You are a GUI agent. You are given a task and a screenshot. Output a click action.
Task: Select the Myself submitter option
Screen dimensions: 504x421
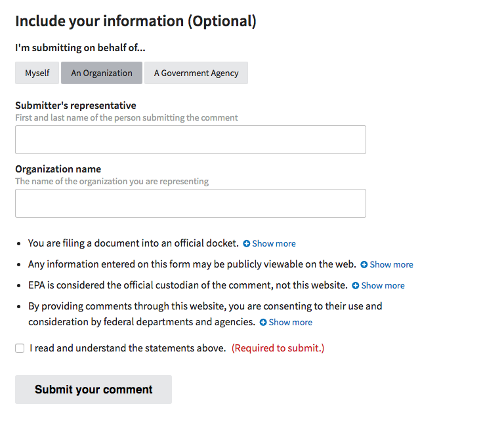tap(37, 73)
